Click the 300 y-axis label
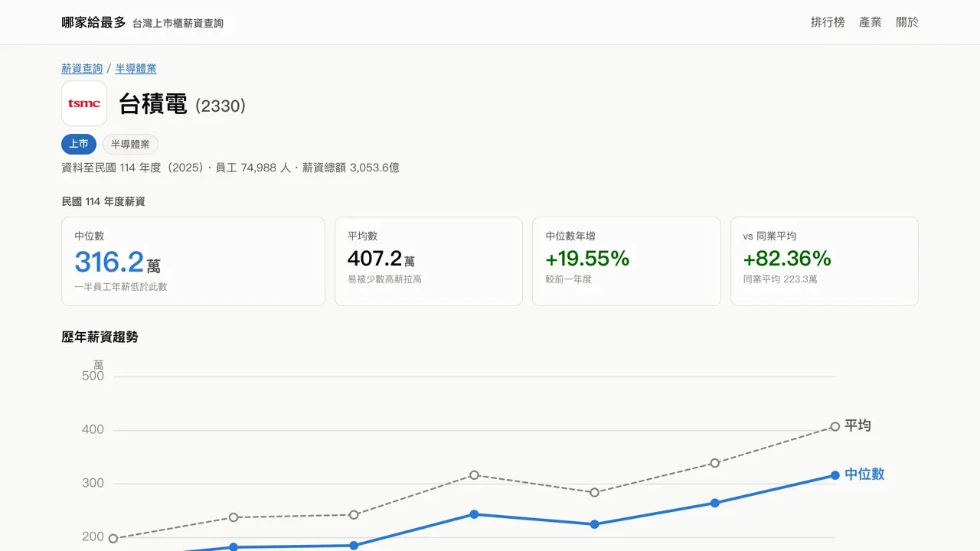980x551 pixels. pos(93,483)
